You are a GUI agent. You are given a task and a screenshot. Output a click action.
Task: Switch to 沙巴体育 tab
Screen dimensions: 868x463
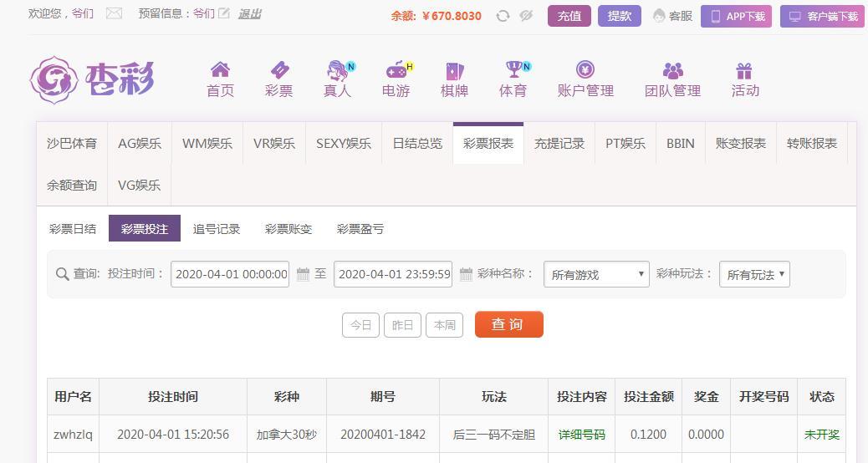coord(72,143)
